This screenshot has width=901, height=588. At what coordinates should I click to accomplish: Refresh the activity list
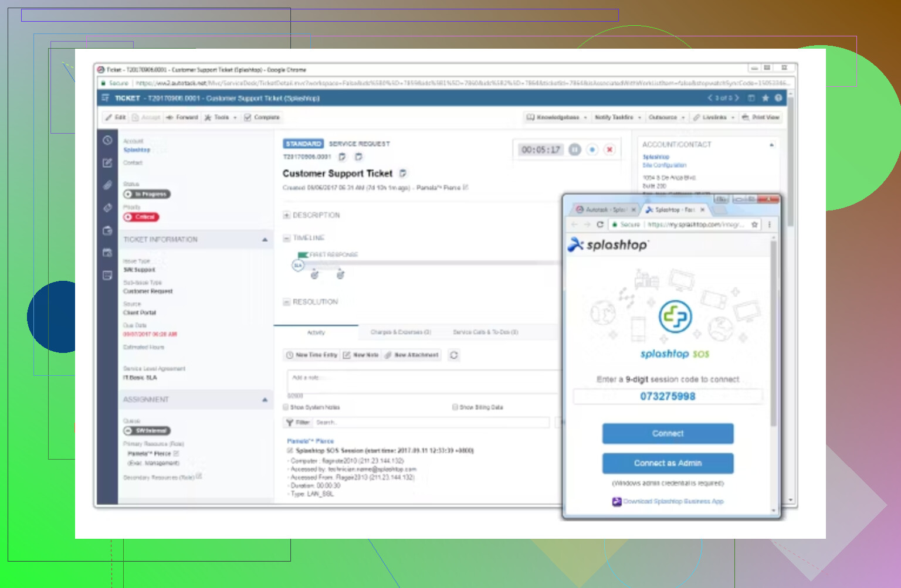(453, 355)
